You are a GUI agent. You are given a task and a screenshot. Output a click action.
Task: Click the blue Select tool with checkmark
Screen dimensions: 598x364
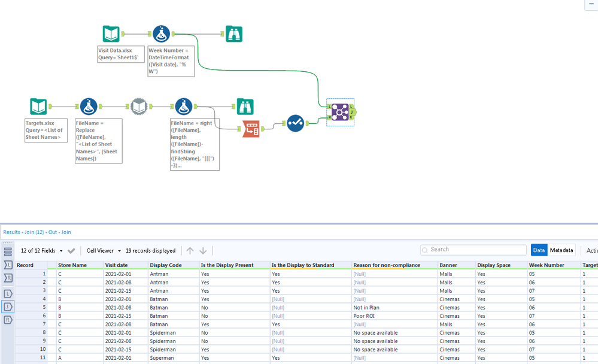click(295, 123)
